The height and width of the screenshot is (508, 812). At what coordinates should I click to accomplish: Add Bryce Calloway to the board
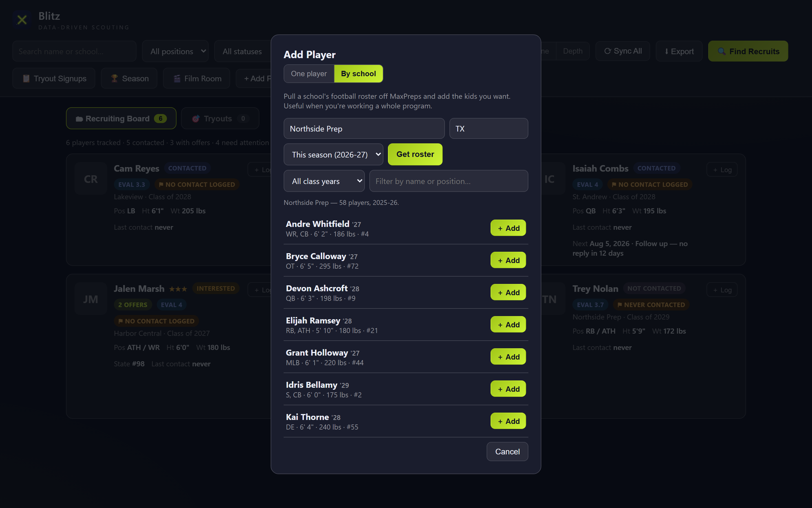coord(508,260)
